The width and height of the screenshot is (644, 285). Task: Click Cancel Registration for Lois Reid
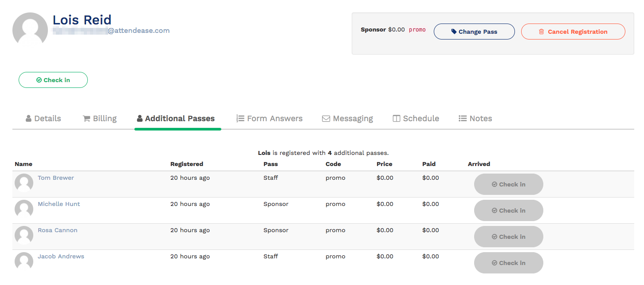pyautogui.click(x=573, y=32)
